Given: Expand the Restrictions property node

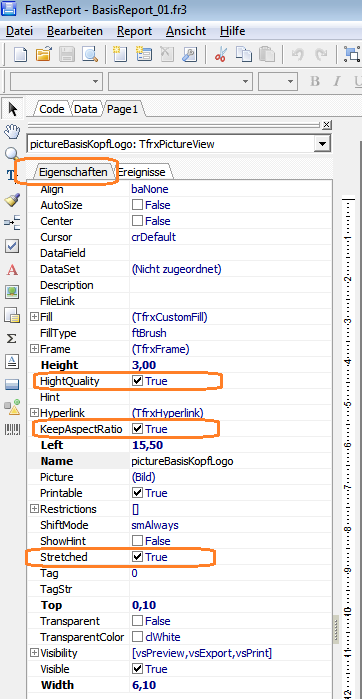Looking at the screenshot, I should tap(34, 509).
